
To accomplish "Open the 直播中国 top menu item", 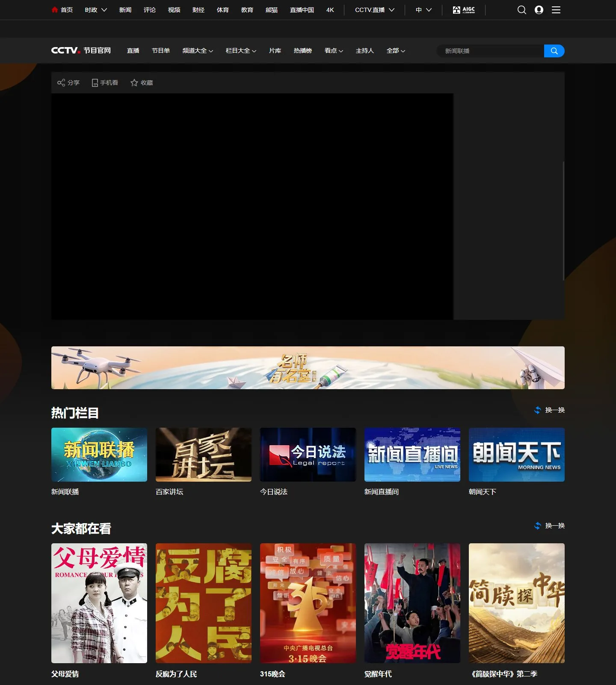I will pyautogui.click(x=302, y=10).
